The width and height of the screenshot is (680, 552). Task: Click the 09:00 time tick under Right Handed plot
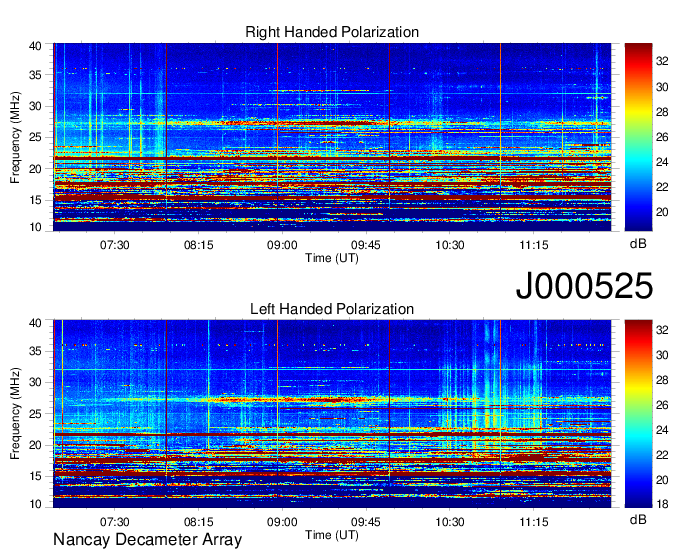(x=282, y=245)
